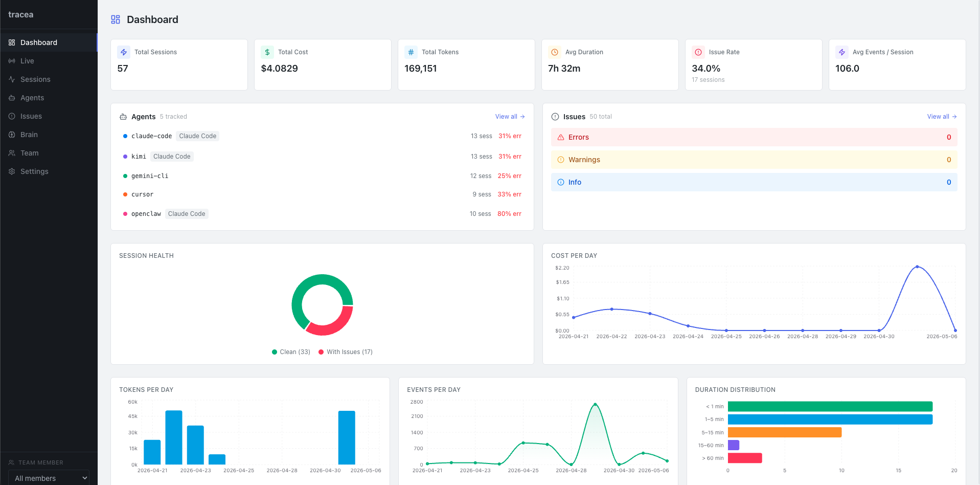The image size is (980, 485).
Task: Click the Team people icon in the sidebar
Action: click(x=12, y=153)
